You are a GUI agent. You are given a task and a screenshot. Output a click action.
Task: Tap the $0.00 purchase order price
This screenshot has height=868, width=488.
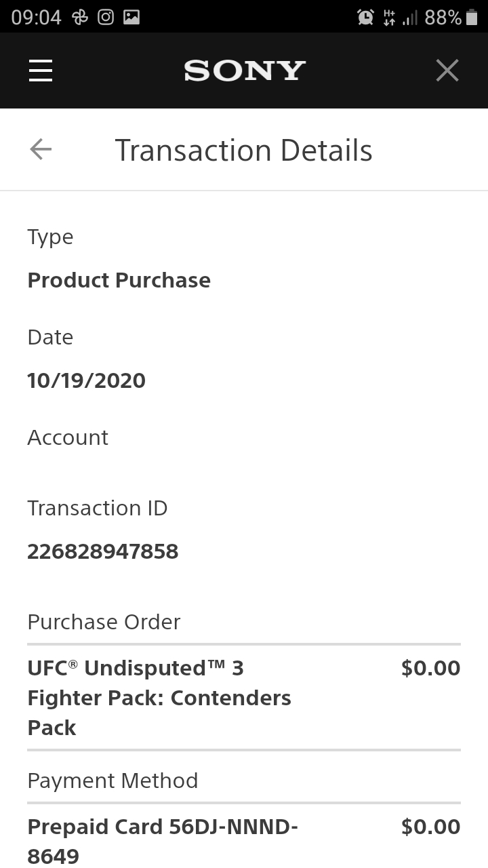431,668
